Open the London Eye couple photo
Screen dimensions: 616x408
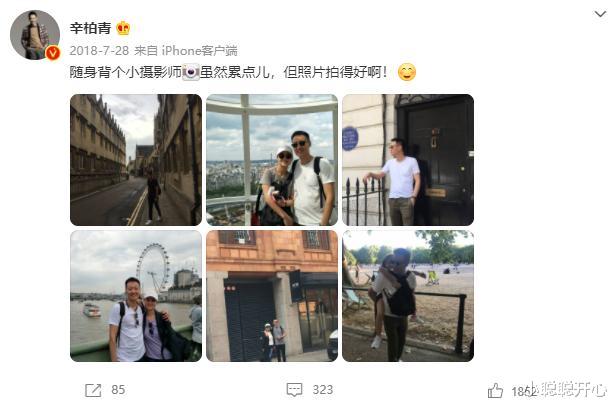(136, 296)
